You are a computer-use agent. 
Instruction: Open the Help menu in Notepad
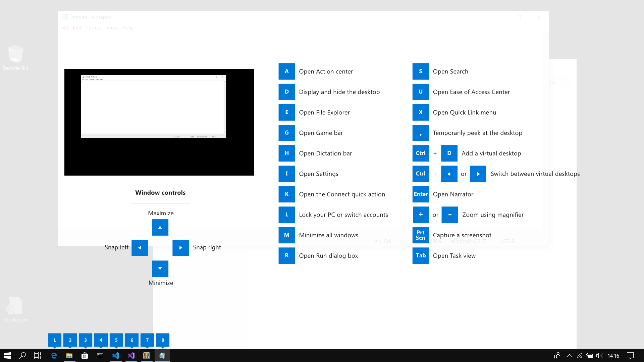[x=127, y=27]
